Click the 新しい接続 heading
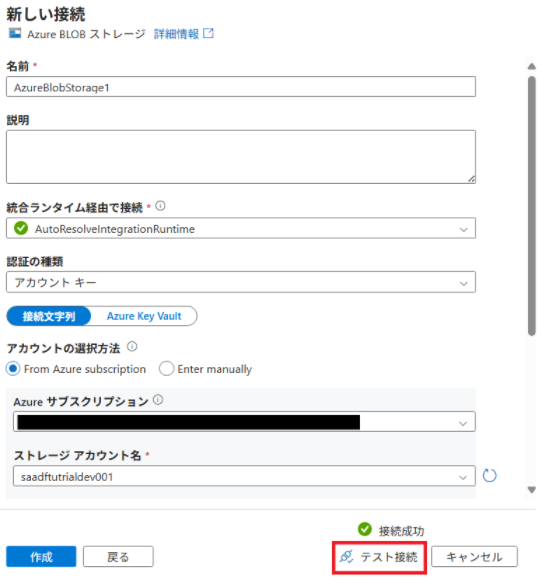 coord(46,14)
